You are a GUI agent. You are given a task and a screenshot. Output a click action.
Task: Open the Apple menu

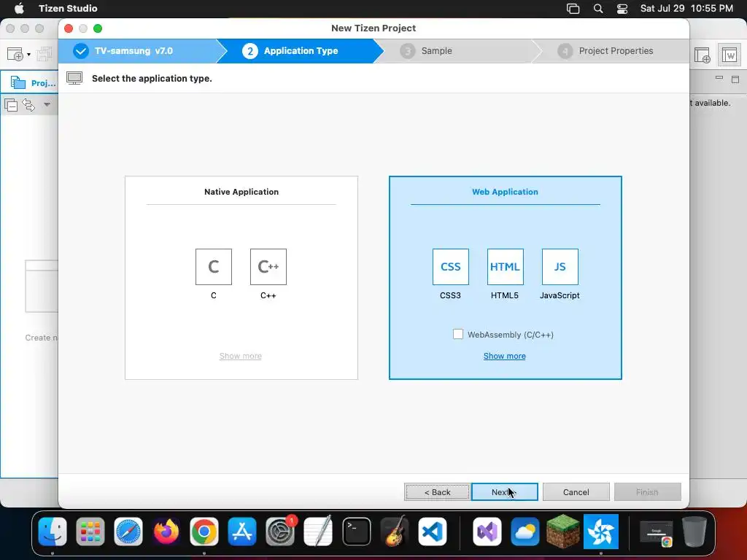(x=19, y=8)
